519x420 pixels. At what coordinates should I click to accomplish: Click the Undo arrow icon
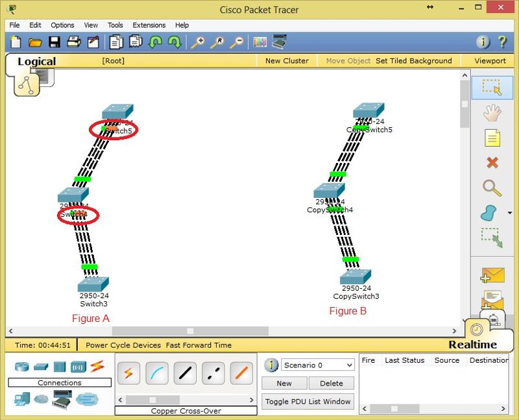(155, 42)
